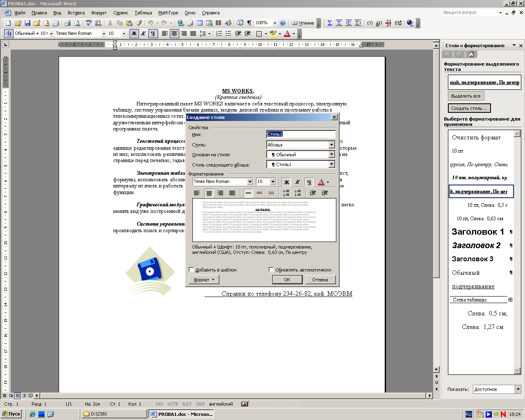This screenshot has width=525, height=420.
Task: Click the Save diskette toolbar icon
Action: (27, 23)
